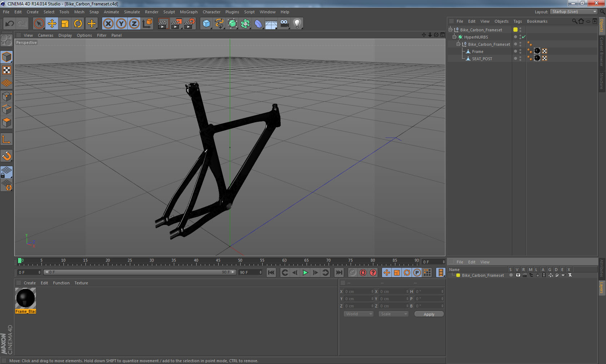Open the deformer objects icon
This screenshot has height=364, width=606.
coord(258,24)
